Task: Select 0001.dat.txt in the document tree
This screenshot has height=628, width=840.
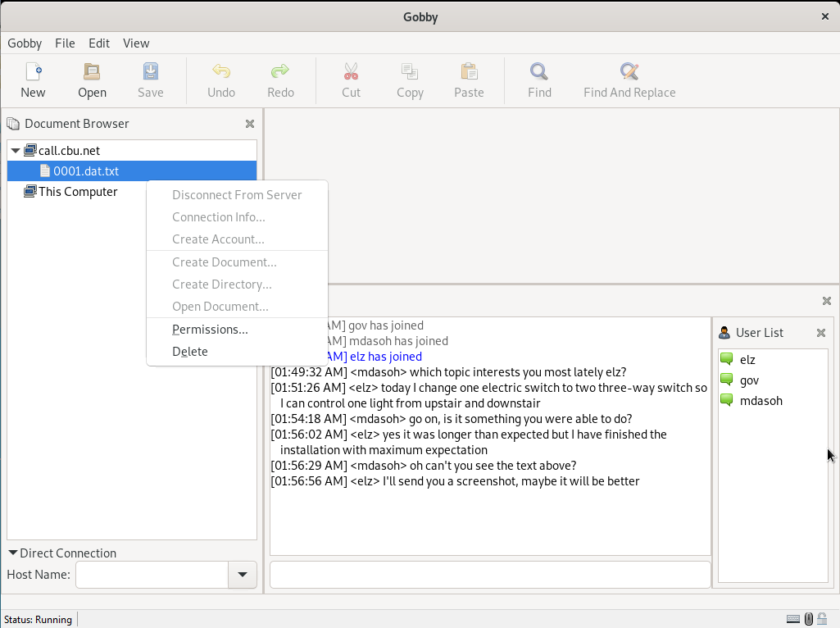Action: pos(132,171)
